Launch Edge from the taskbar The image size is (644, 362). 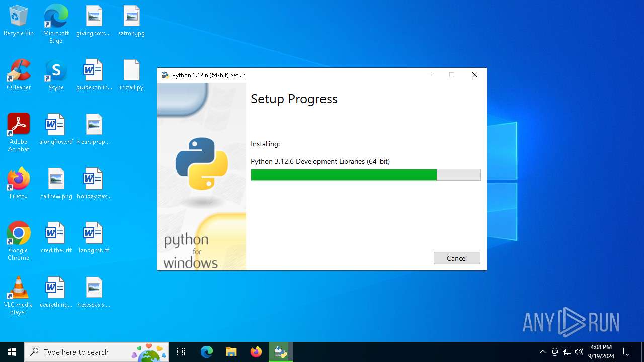207,352
